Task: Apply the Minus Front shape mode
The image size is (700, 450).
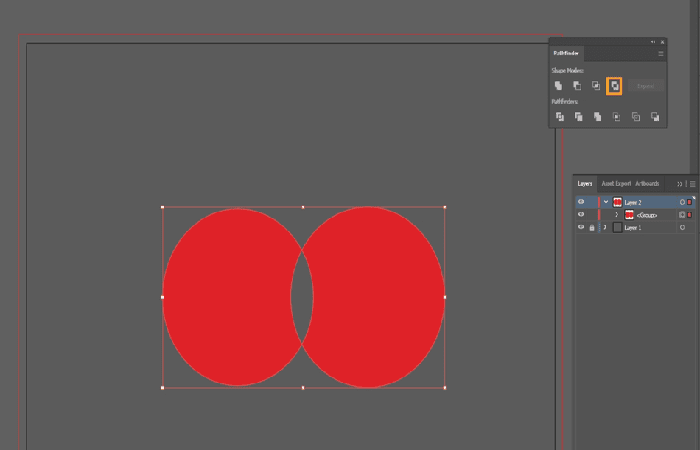Action: tap(577, 85)
